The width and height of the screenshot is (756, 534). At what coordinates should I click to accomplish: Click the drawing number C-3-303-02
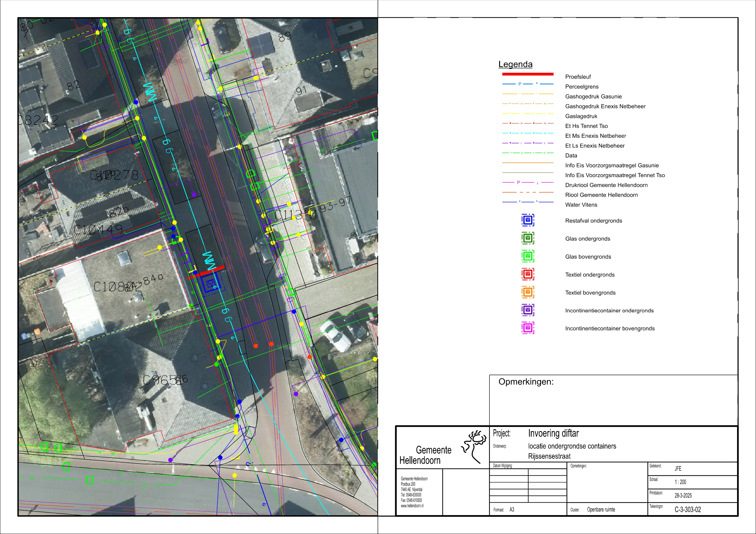[687, 509]
